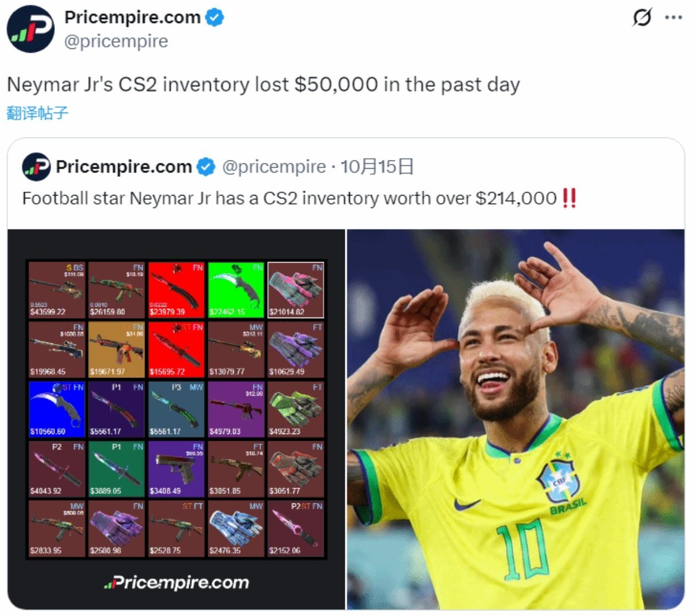695x616 pixels.
Task: Click the pistol skin tile priced $3408.49
Action: pyautogui.click(x=176, y=469)
